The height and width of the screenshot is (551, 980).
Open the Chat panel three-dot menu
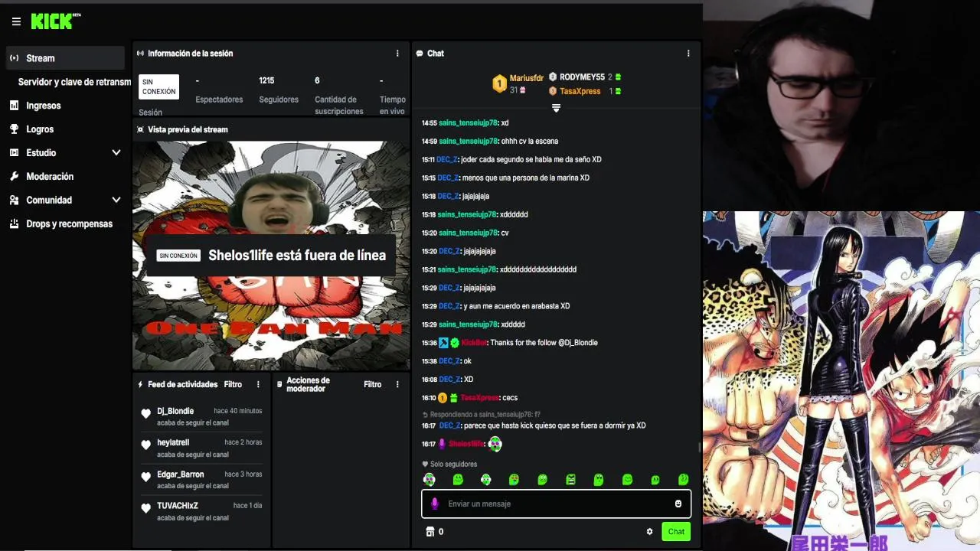coord(688,54)
